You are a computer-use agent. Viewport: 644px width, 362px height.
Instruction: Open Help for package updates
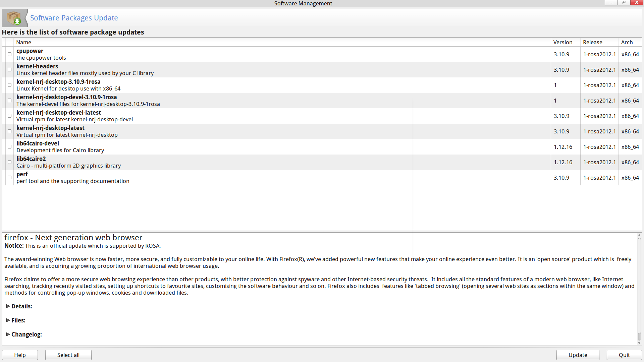pos(20,355)
